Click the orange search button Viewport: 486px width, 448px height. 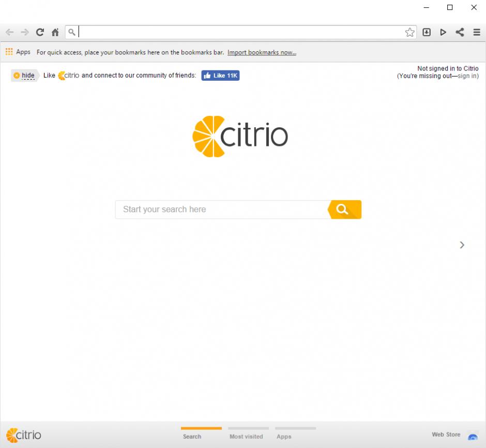coord(345,210)
